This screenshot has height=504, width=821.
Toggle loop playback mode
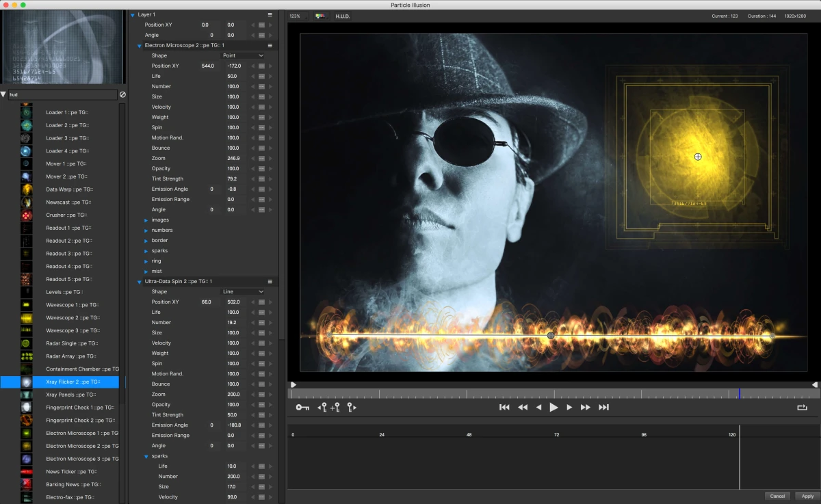(x=802, y=408)
